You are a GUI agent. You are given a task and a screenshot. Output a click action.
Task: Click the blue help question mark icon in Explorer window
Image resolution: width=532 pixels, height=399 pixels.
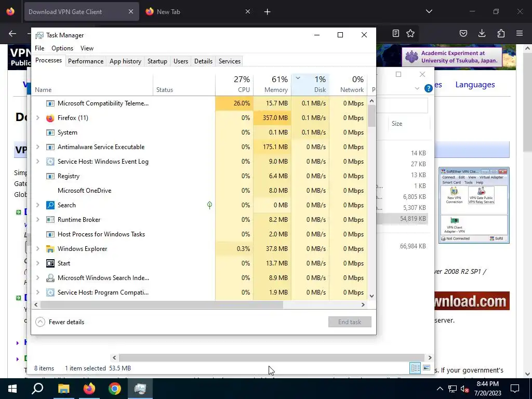[428, 88]
